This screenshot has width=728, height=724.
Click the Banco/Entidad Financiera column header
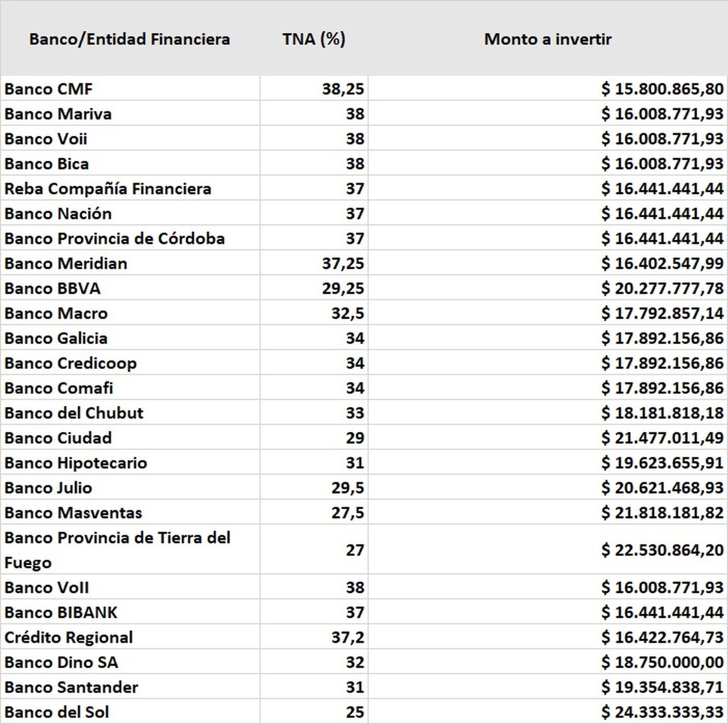[x=129, y=39]
